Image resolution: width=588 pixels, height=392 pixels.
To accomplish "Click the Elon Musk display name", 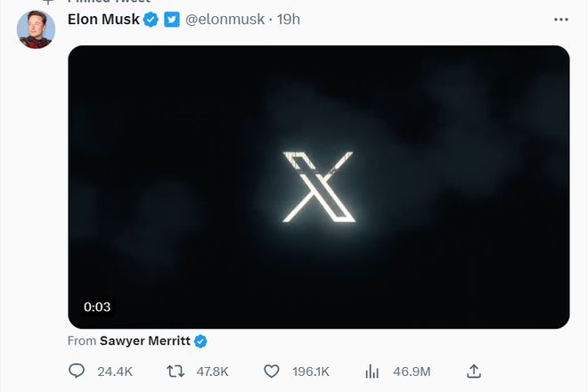I will [x=103, y=20].
